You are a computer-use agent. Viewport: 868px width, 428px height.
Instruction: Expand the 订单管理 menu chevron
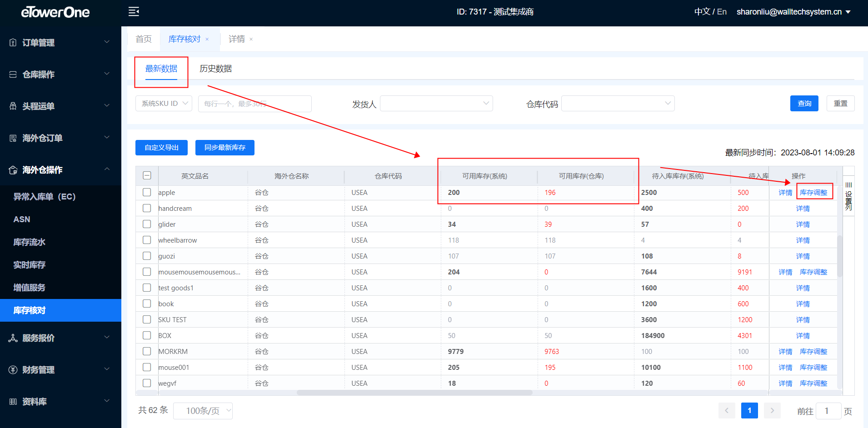107,42
